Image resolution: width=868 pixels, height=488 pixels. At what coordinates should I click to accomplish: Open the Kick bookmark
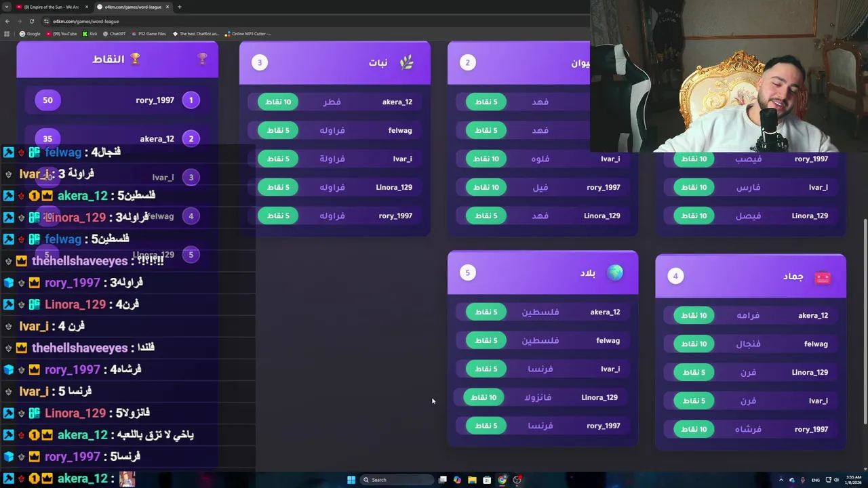pos(90,33)
